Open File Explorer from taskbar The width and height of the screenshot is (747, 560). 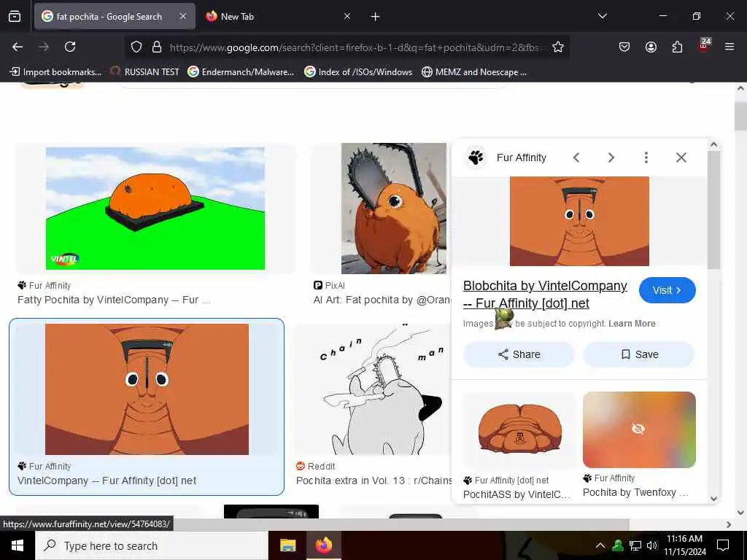click(x=287, y=545)
